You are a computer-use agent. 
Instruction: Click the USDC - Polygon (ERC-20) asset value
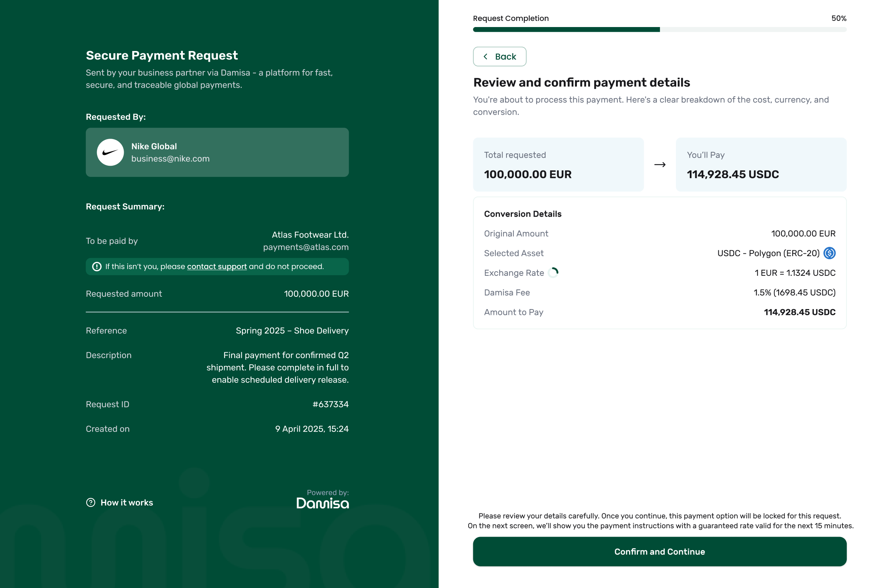(x=768, y=253)
